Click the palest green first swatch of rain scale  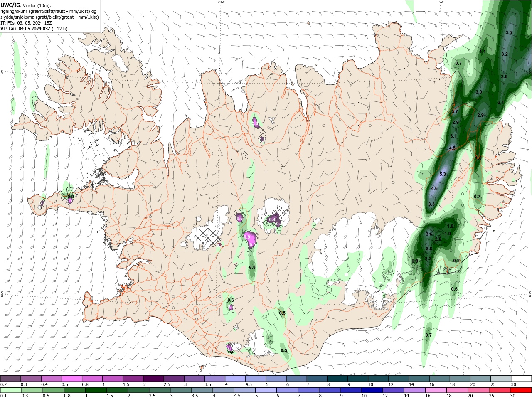coord(11,390)
